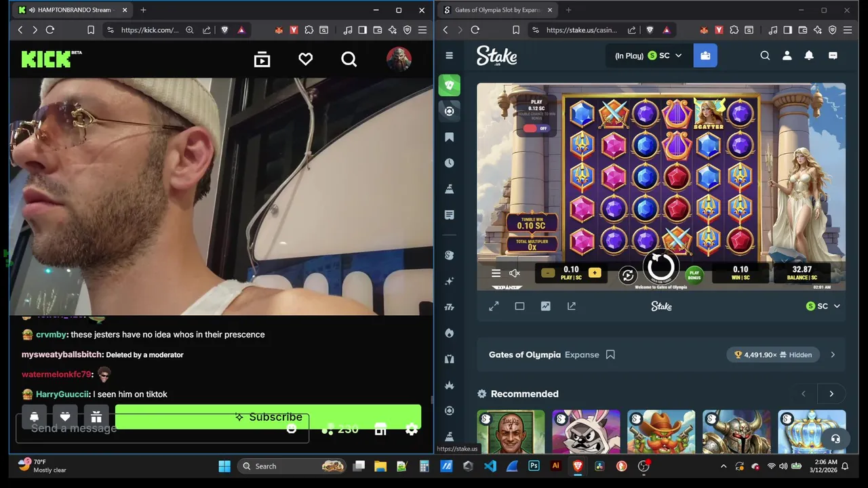Viewport: 868px width, 488px height.
Task: Decrease the play amount with minus button
Action: tap(548, 273)
